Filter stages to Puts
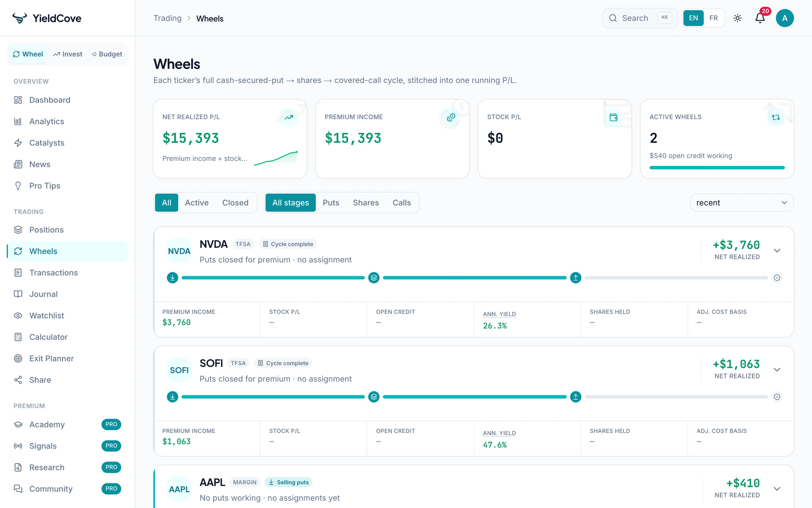Screen dimensions: 812x508 [x=331, y=203]
